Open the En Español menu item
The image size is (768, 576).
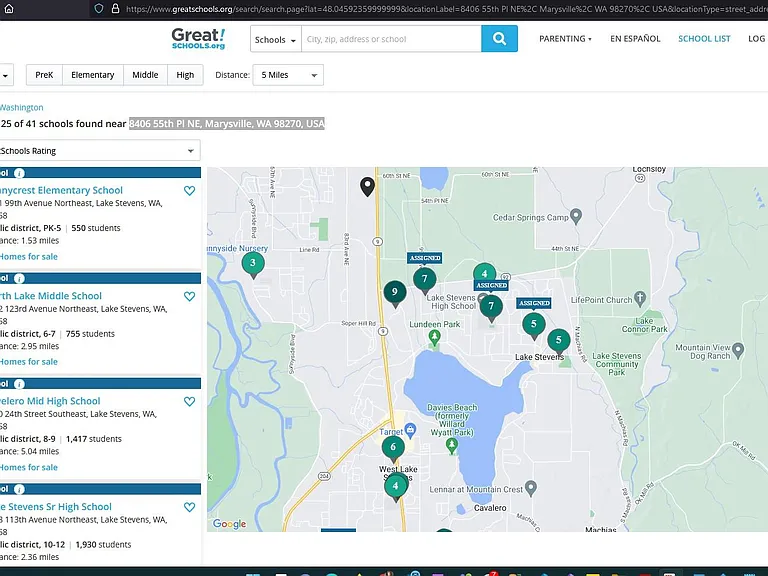pos(635,39)
